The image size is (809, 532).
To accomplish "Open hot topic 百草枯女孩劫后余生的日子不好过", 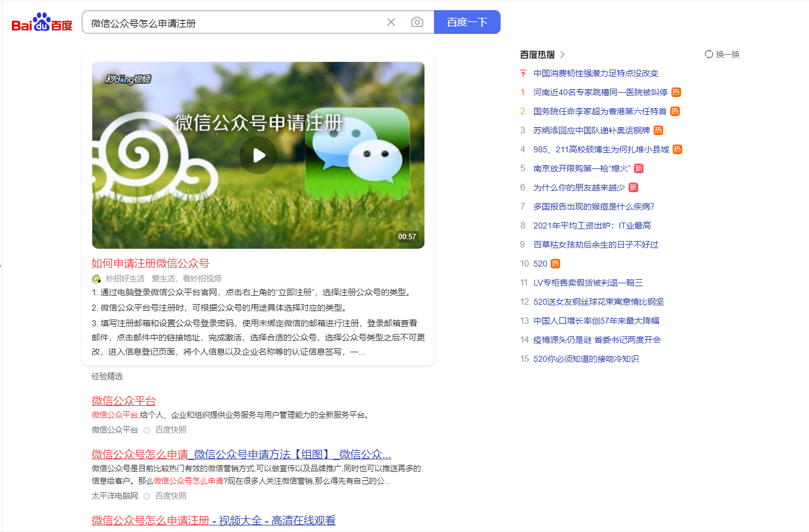I will click(596, 245).
